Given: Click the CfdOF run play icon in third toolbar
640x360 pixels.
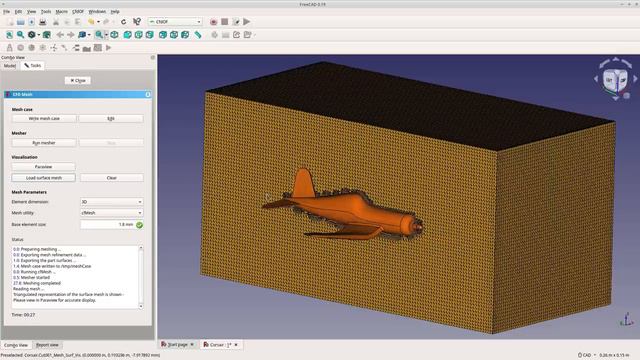Looking at the screenshot, I should [x=109, y=48].
